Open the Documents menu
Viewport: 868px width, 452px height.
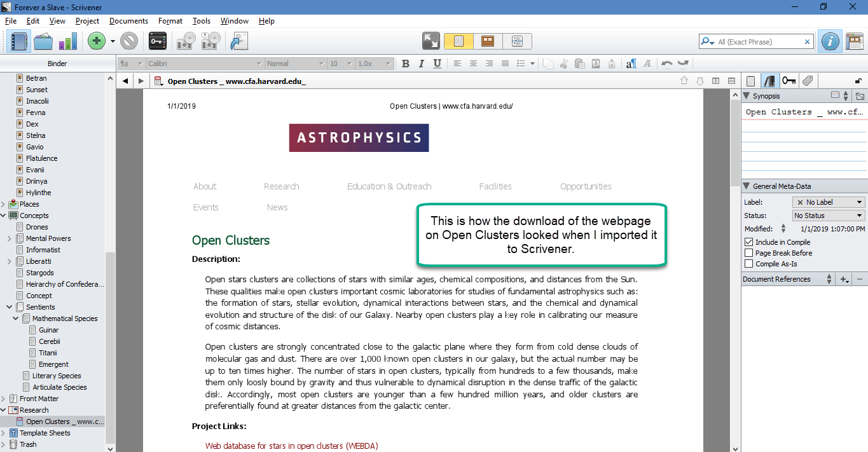(x=128, y=21)
